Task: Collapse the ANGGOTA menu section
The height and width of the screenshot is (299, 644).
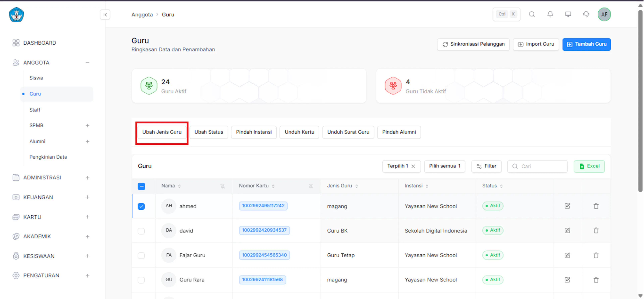Action: pyautogui.click(x=87, y=62)
